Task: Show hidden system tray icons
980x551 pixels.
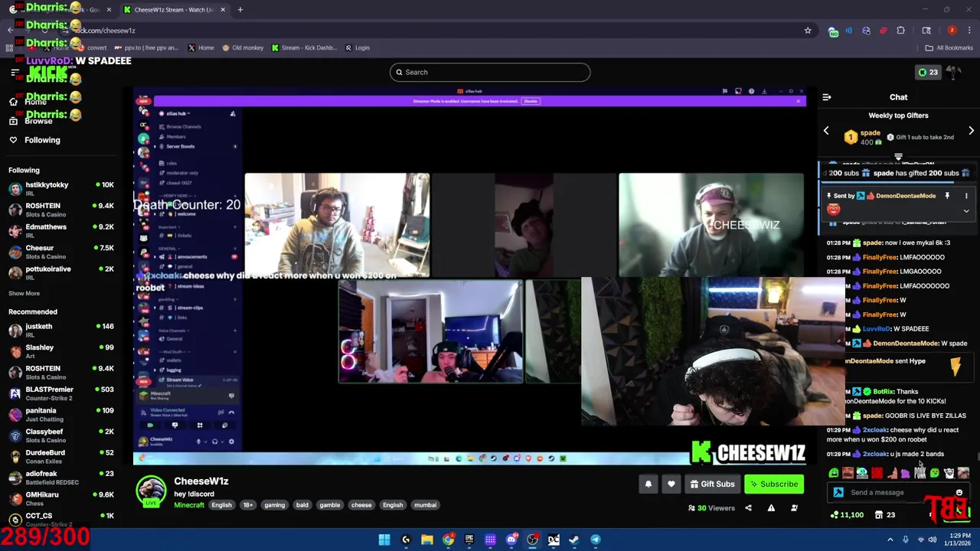Action: tap(890, 540)
